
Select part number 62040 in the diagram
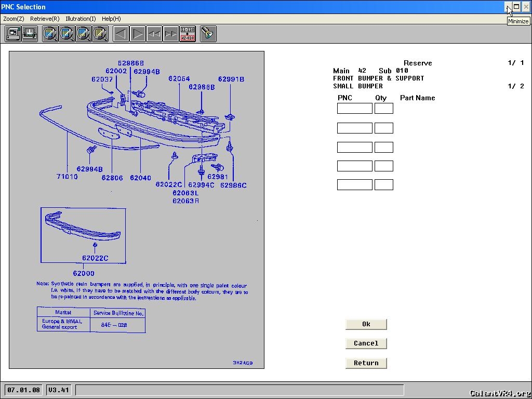[140, 178]
